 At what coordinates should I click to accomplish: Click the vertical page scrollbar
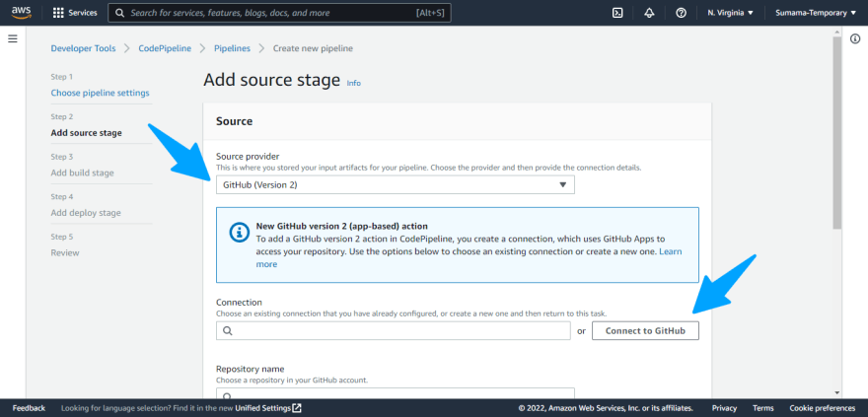(x=837, y=133)
